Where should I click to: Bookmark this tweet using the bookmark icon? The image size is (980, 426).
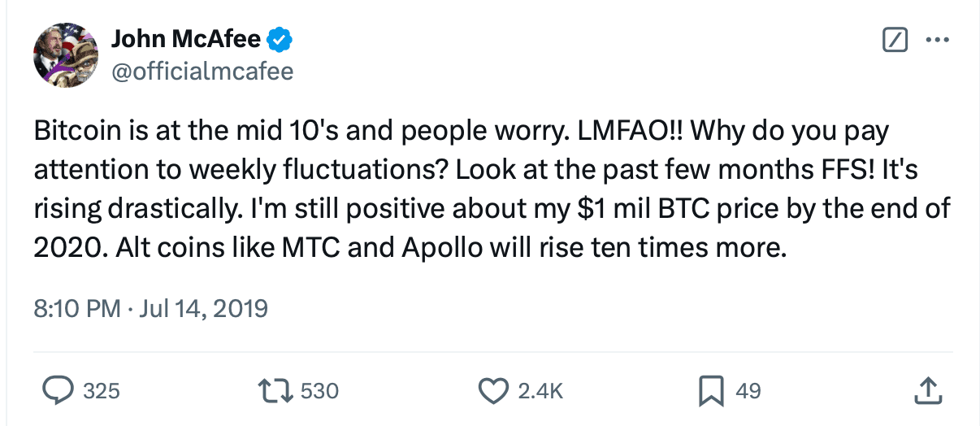[x=711, y=391]
